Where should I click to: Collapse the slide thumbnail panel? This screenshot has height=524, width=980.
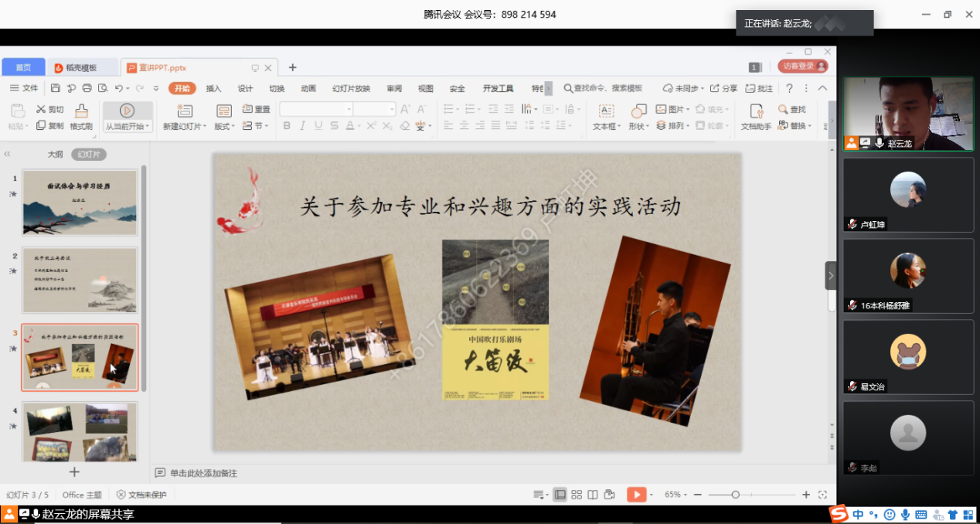point(8,155)
